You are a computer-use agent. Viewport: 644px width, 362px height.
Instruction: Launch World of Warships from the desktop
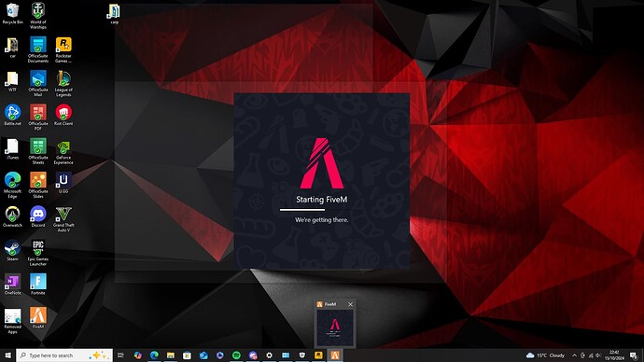click(37, 15)
